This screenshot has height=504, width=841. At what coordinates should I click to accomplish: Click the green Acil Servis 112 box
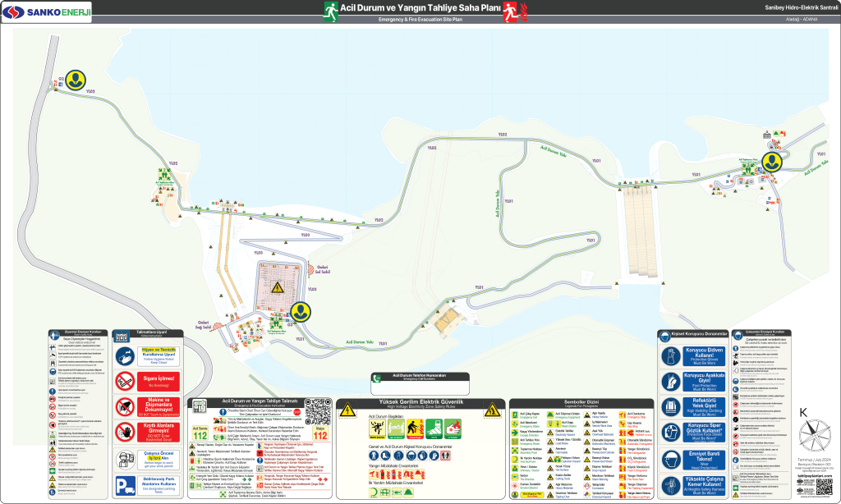(x=200, y=432)
